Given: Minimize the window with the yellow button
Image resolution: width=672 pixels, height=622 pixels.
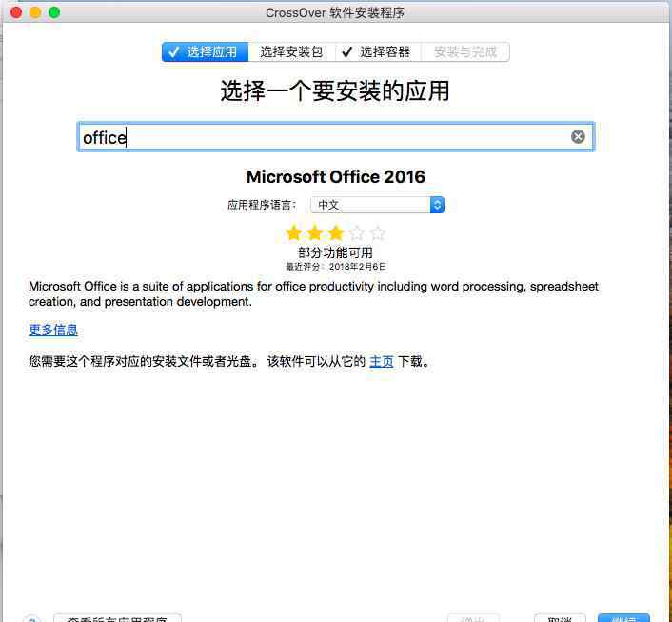Looking at the screenshot, I should pos(35,12).
